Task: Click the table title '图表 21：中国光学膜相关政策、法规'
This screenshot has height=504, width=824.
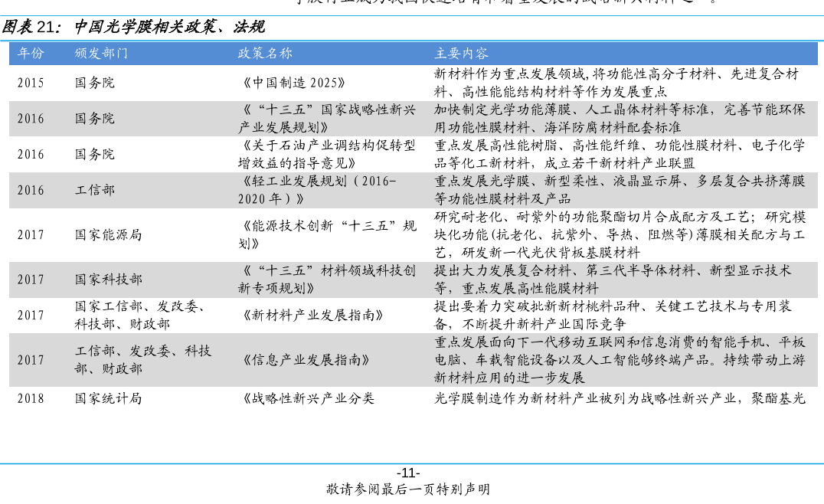Action: coord(133,27)
